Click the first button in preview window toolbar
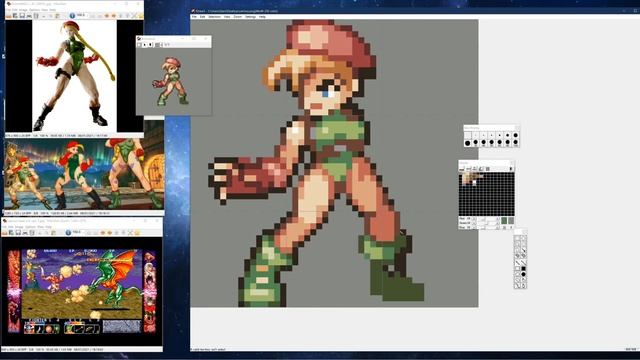The image size is (640, 360). (140, 44)
